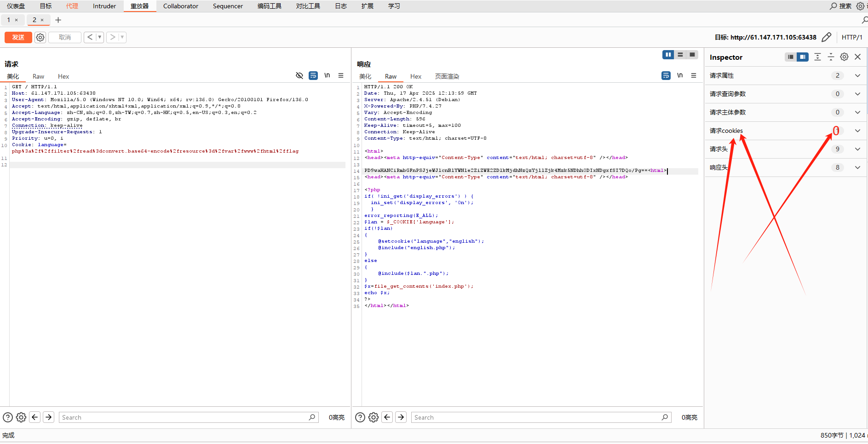The image size is (868, 444).
Task: Click the previous match arrow in response search
Action: [x=387, y=417]
